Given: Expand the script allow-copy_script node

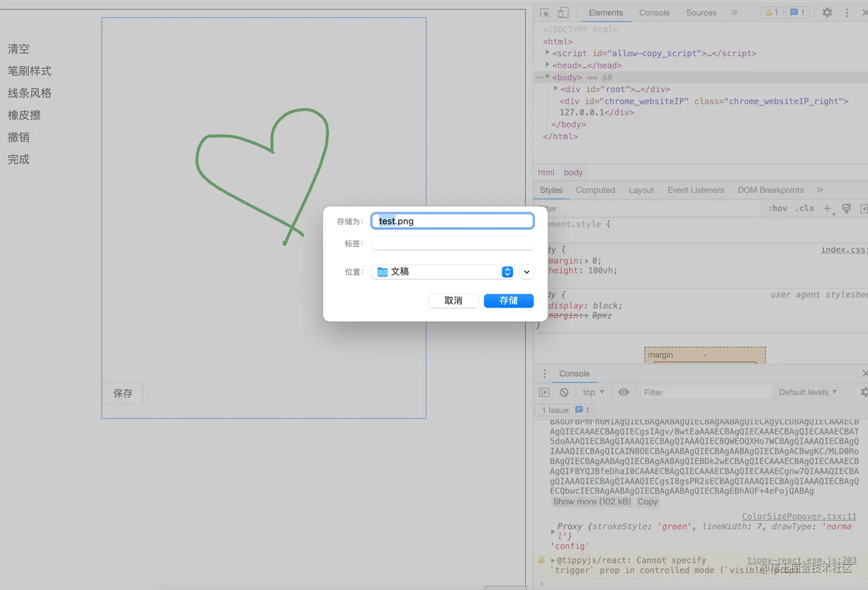Looking at the screenshot, I should [x=548, y=53].
